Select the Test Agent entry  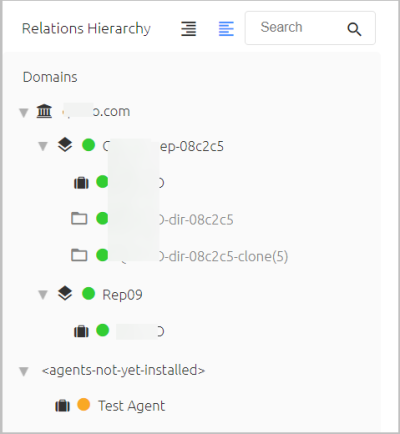click(x=131, y=406)
